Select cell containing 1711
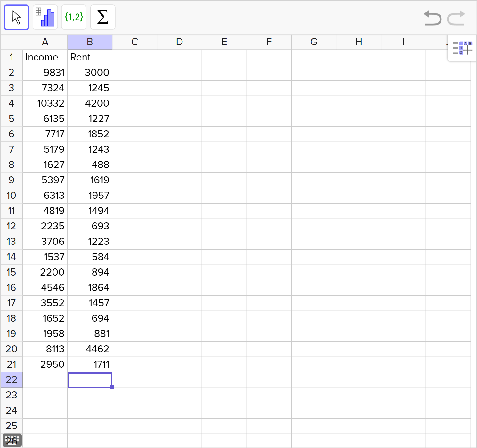 [x=90, y=364]
